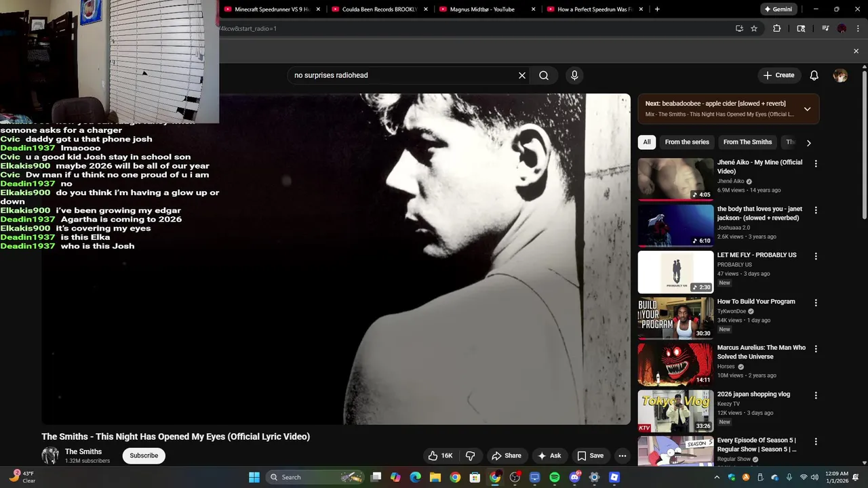
Task: Open Google Lens search icon in toolbar
Action: [x=801, y=28]
